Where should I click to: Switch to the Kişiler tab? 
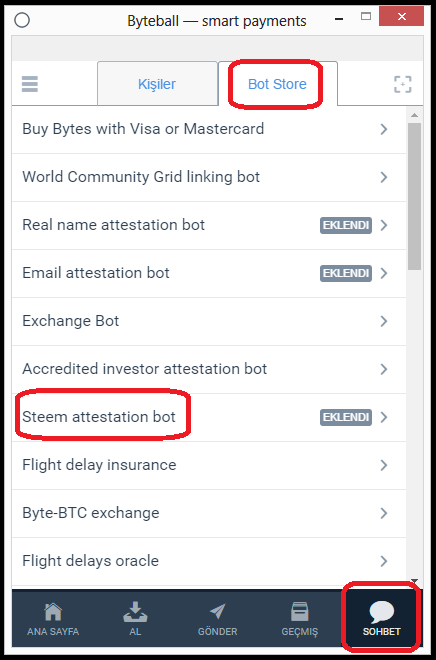pyautogui.click(x=157, y=84)
